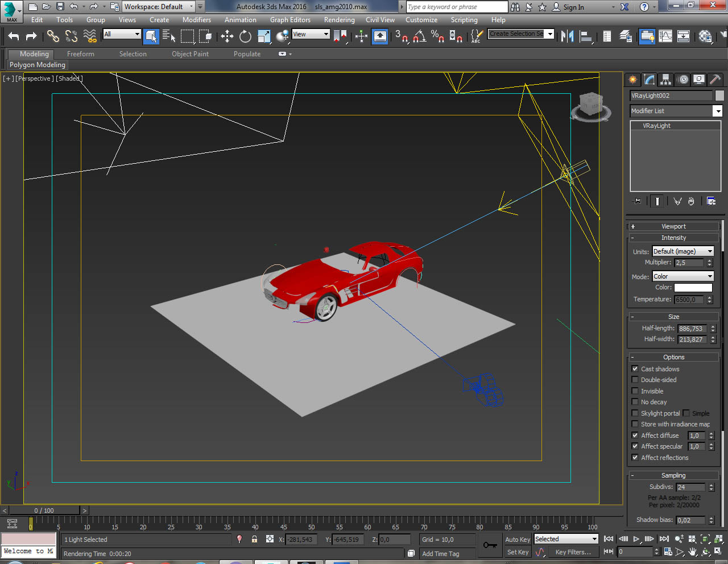Toggle the Invisible light option
The image size is (728, 564).
tap(635, 391)
